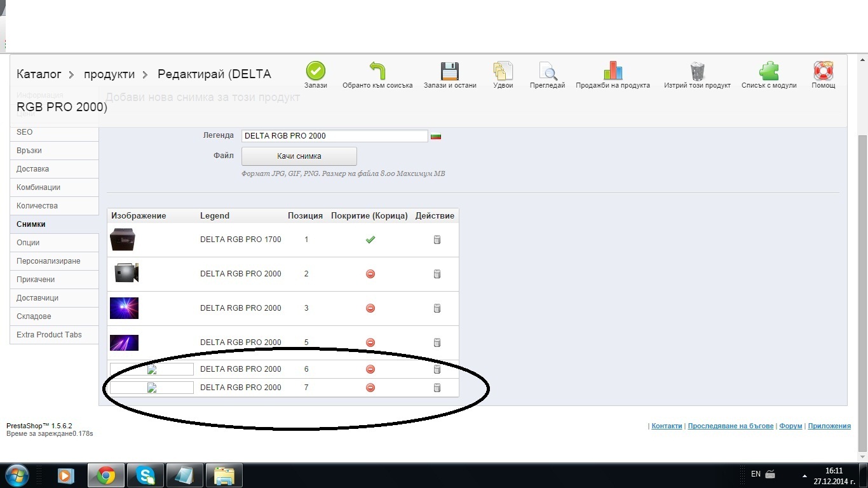Open the SEO product tab
868x488 pixels.
[x=54, y=132]
